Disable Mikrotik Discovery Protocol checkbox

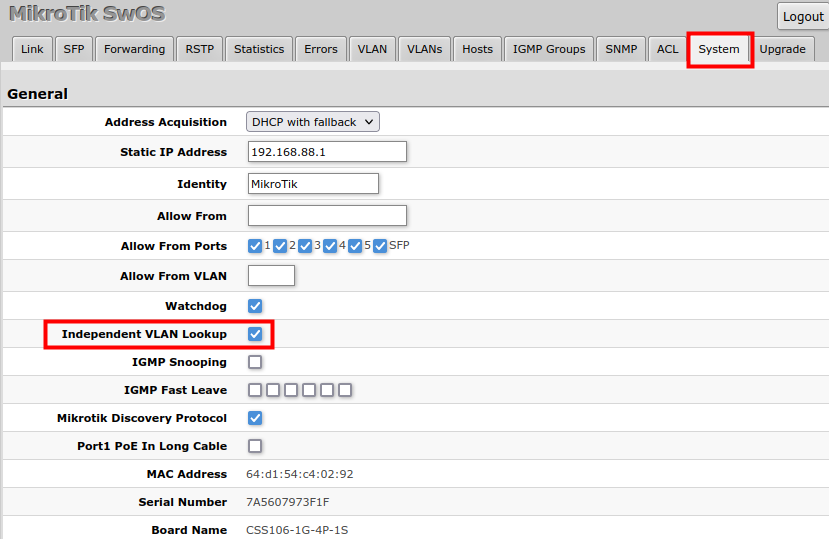pyautogui.click(x=255, y=418)
